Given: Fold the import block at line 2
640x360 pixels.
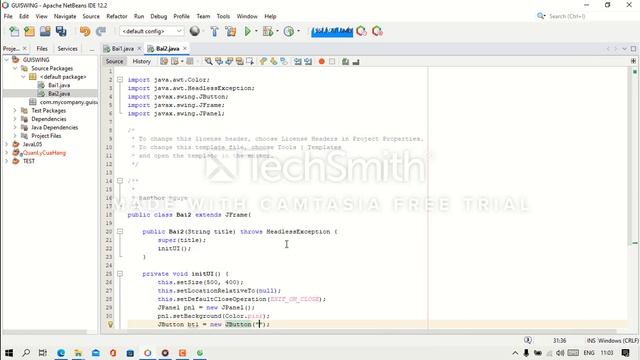Looking at the screenshot, I should pyautogui.click(x=120, y=80).
